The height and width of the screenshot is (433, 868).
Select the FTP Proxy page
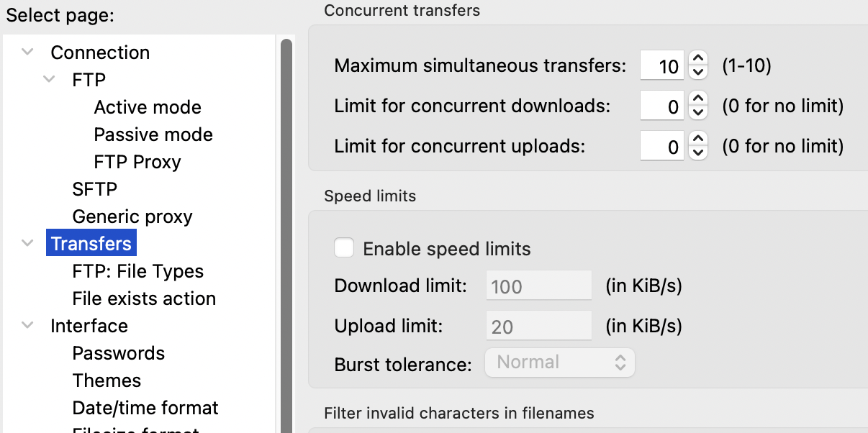coord(137,161)
